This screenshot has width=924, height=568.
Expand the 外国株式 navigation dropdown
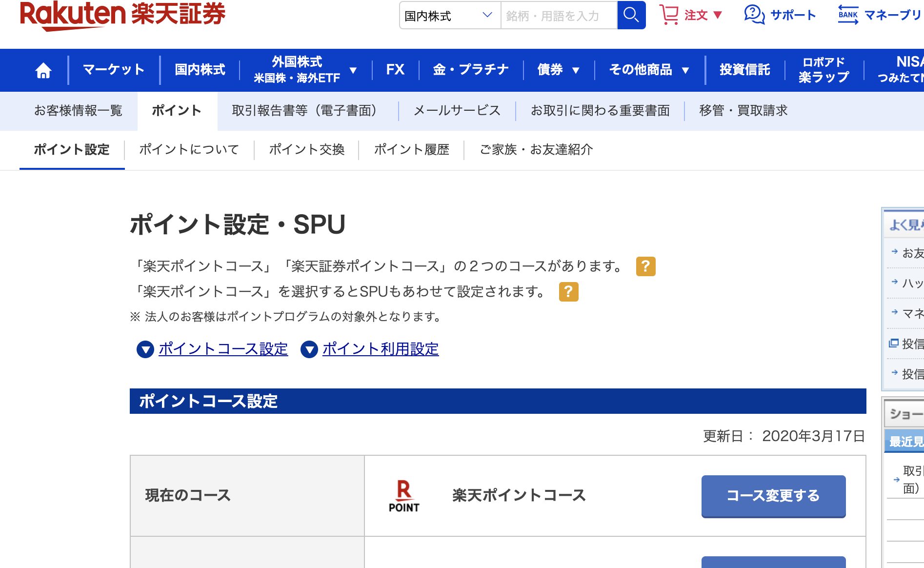(305, 70)
